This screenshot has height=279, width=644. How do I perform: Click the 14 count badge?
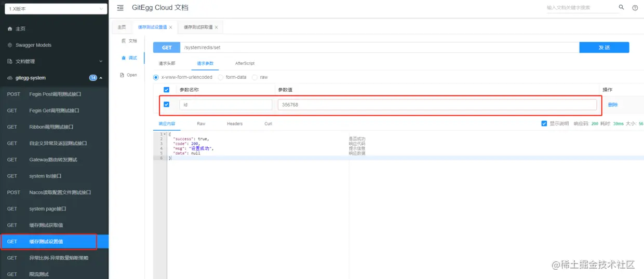coord(93,78)
